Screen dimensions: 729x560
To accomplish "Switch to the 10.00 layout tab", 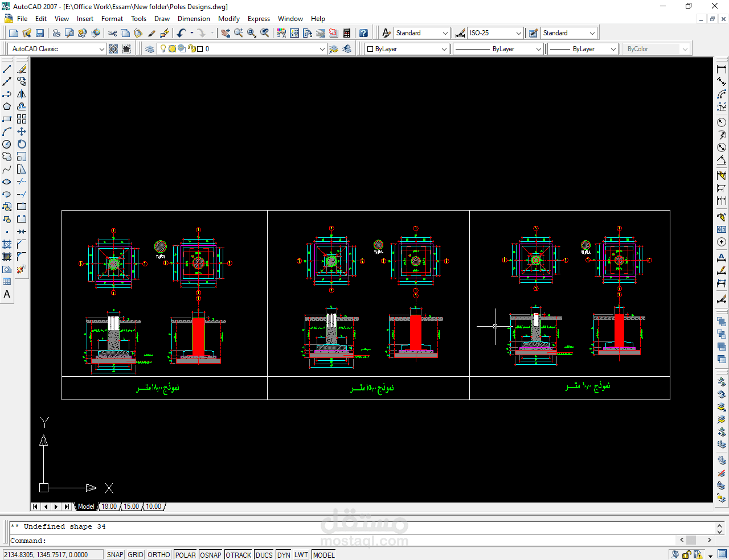I will pos(154,507).
